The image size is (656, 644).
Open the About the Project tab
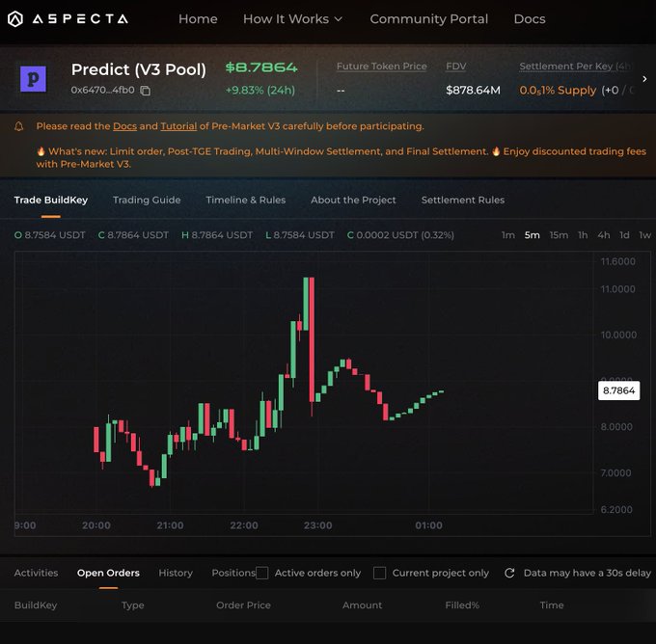click(x=353, y=200)
